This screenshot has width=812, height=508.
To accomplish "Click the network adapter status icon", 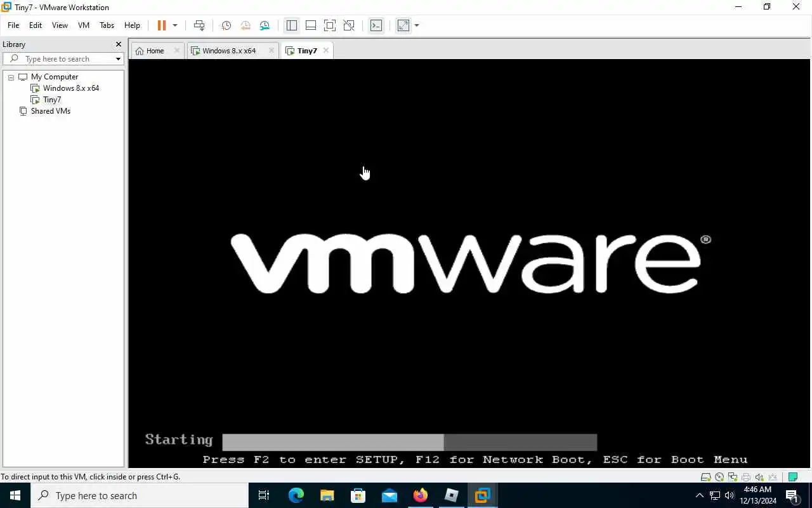I will pos(733,477).
